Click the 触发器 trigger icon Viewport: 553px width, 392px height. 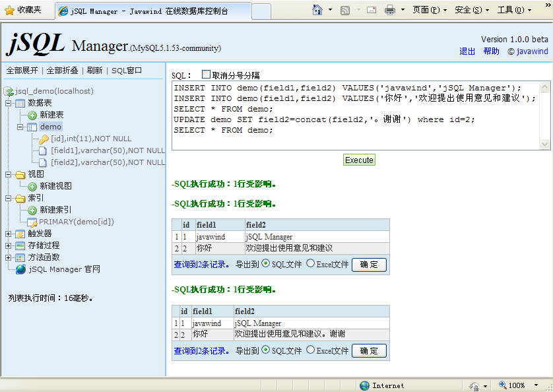pos(20,234)
